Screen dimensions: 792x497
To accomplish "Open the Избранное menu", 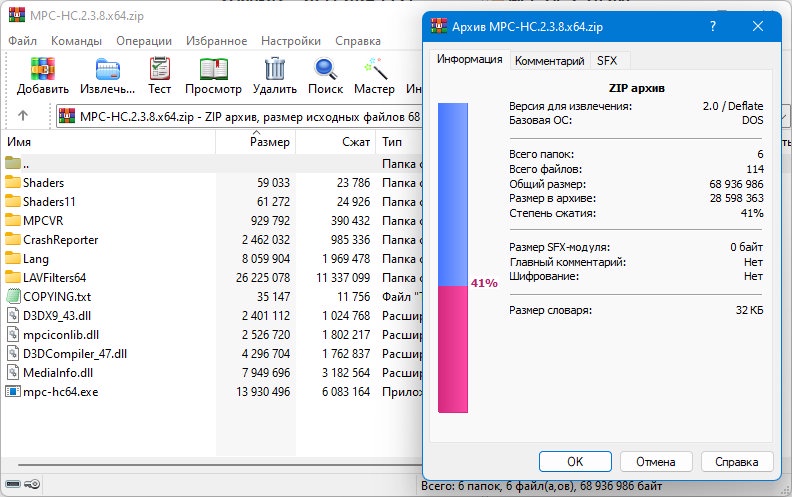I will 217,41.
